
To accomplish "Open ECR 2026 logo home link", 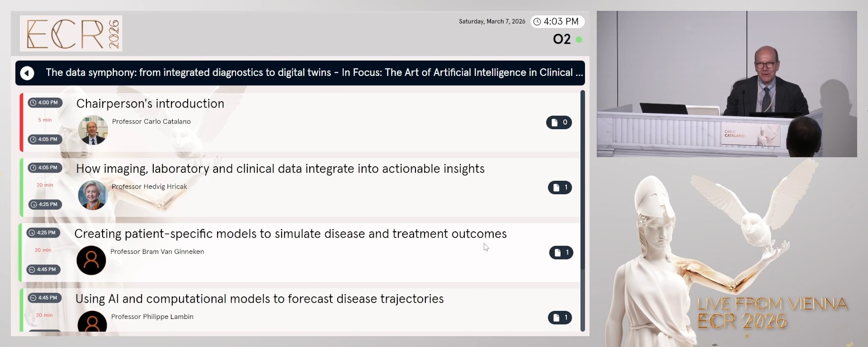I will (x=71, y=33).
